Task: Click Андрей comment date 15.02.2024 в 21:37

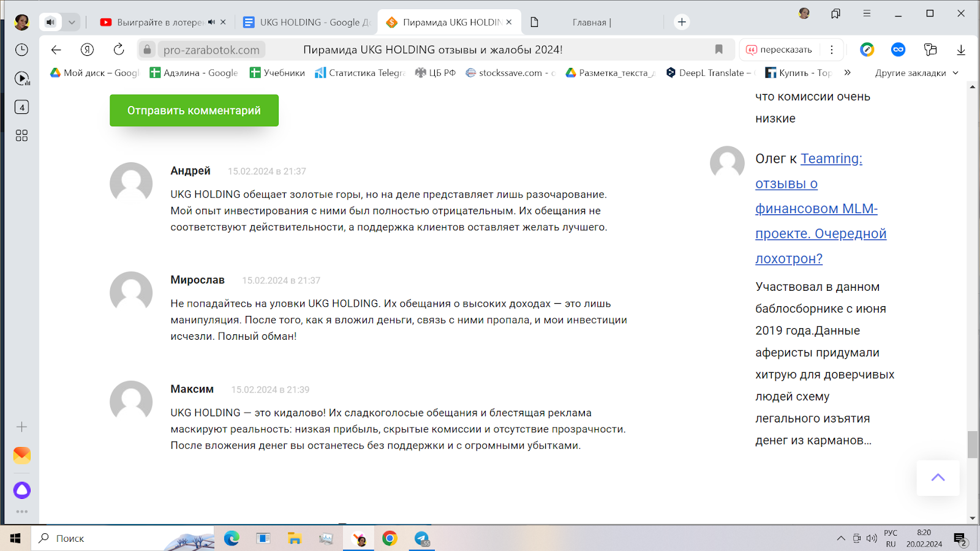Action: tap(267, 171)
